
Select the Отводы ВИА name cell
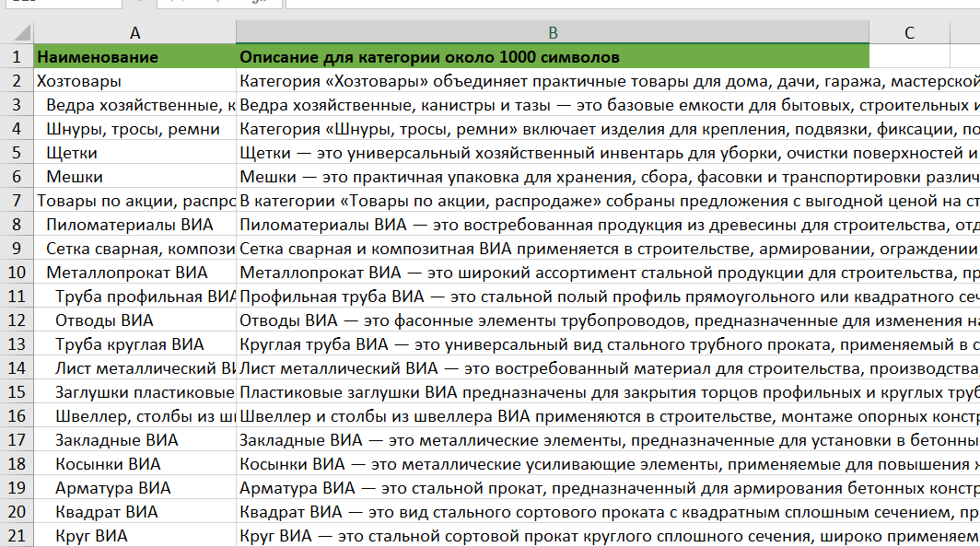coord(135,320)
